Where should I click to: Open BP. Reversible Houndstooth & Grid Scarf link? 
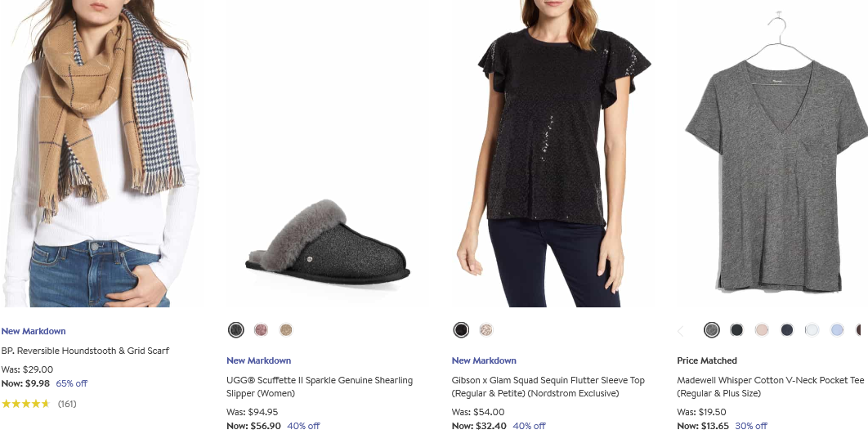[85, 351]
